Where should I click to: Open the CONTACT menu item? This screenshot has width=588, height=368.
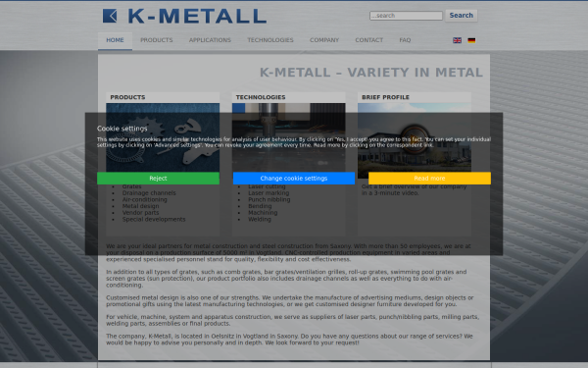[x=369, y=40]
